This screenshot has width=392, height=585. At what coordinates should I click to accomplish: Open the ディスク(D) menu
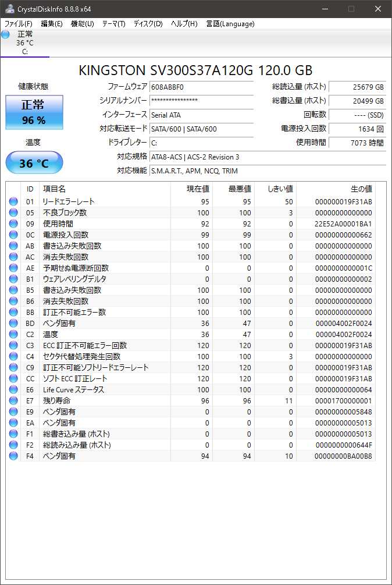click(148, 24)
